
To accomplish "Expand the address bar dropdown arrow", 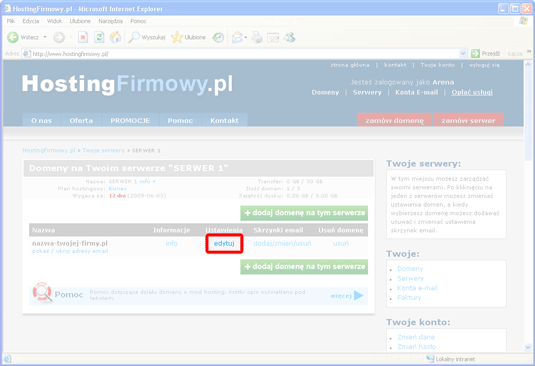I will (463, 54).
